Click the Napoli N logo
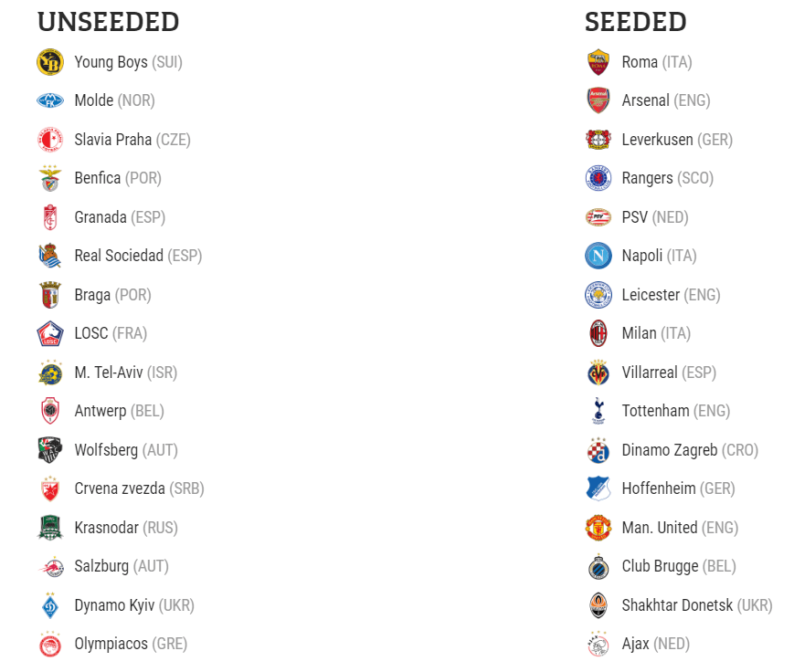794x672 pixels. pyautogui.click(x=598, y=256)
